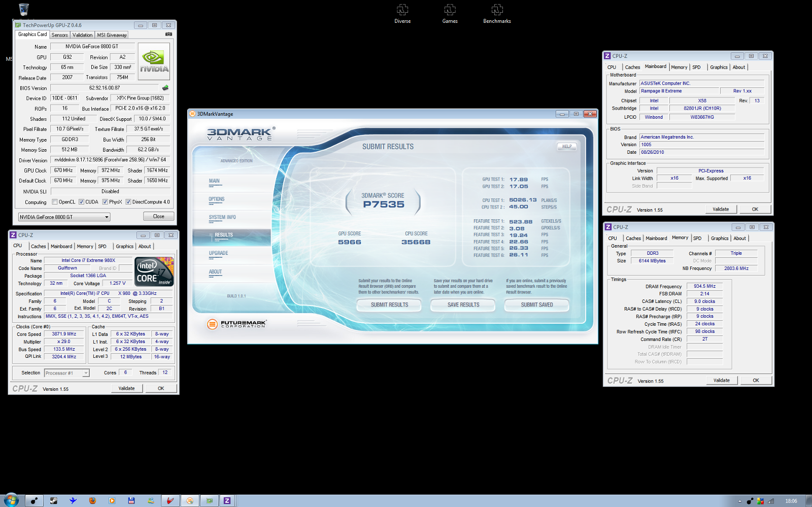812x507 pixels.
Task: Click the HELP button in 3DMark Vantage
Action: [567, 146]
